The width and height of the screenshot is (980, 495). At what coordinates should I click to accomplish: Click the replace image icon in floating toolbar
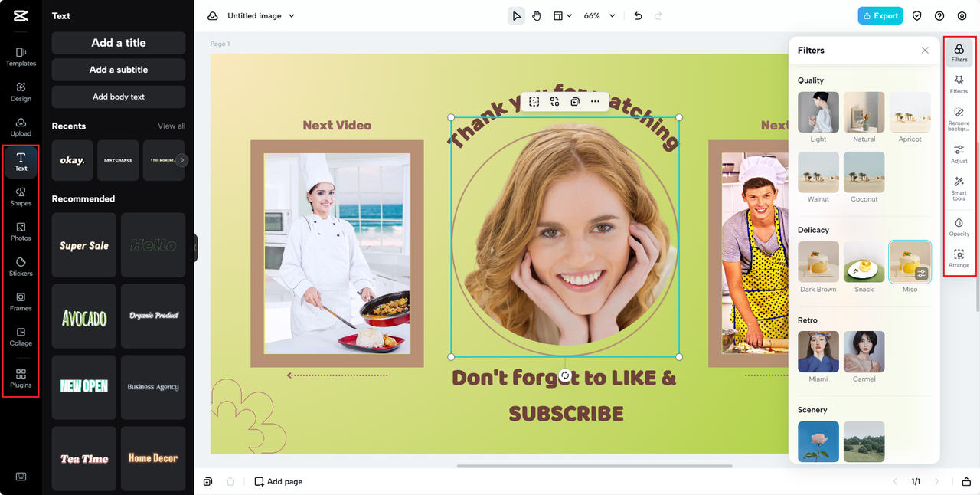[554, 101]
